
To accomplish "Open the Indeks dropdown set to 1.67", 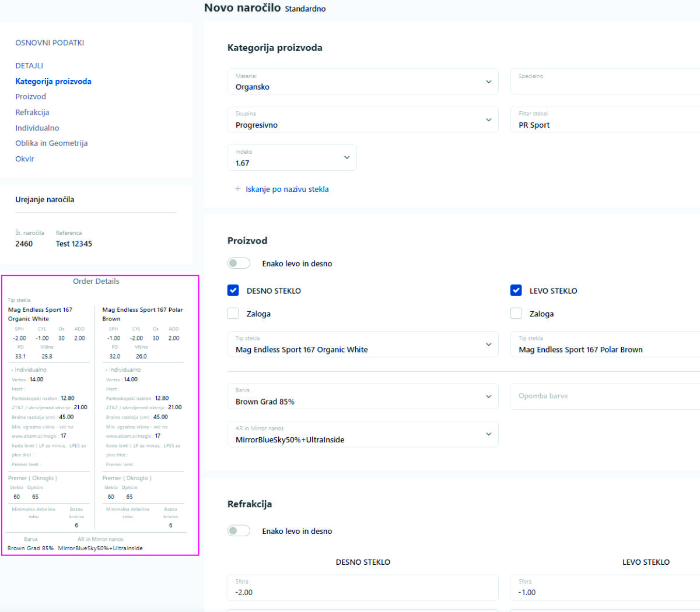I will 292,158.
